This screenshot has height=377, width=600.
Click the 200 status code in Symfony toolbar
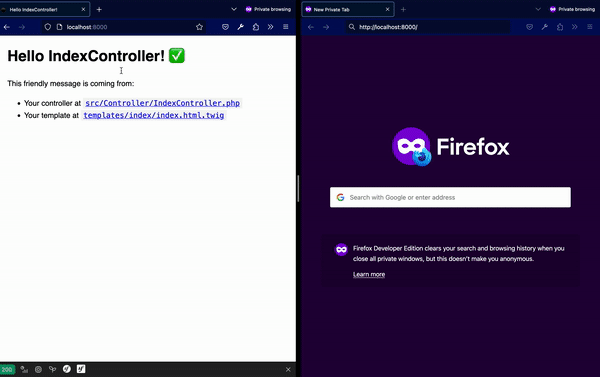[x=7, y=369]
